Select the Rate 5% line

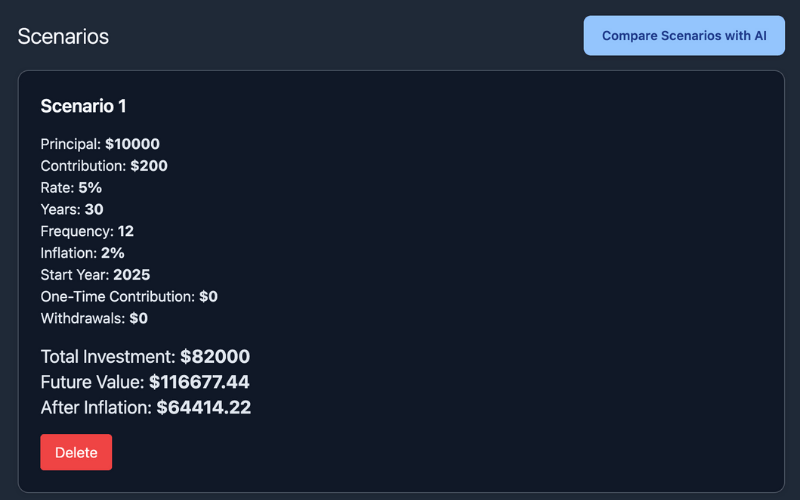[x=71, y=188]
